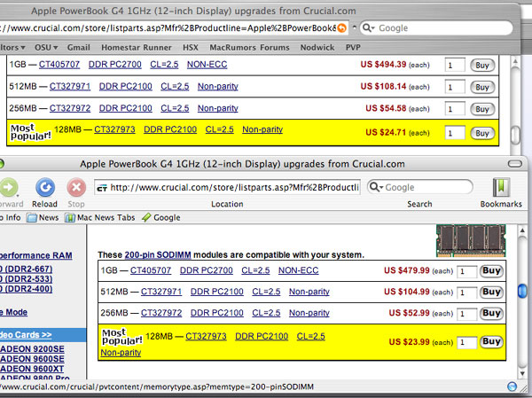Image resolution: width=532 pixels, height=398 pixels.
Task: Click Gmail bookmark in Safari bar
Action: [x=78, y=48]
